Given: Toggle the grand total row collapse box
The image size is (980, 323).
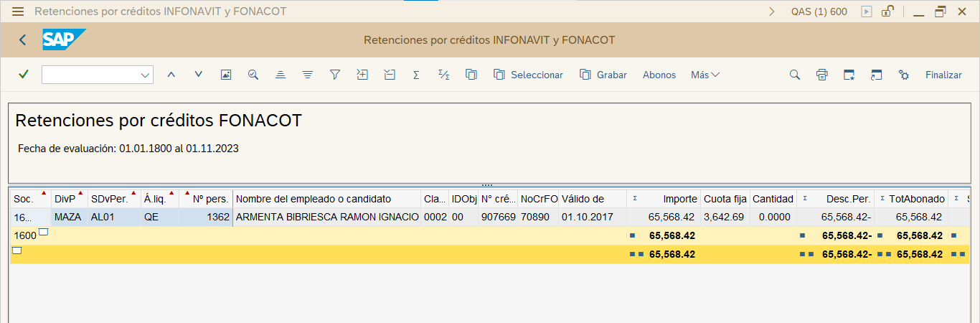Looking at the screenshot, I should pos(17,251).
